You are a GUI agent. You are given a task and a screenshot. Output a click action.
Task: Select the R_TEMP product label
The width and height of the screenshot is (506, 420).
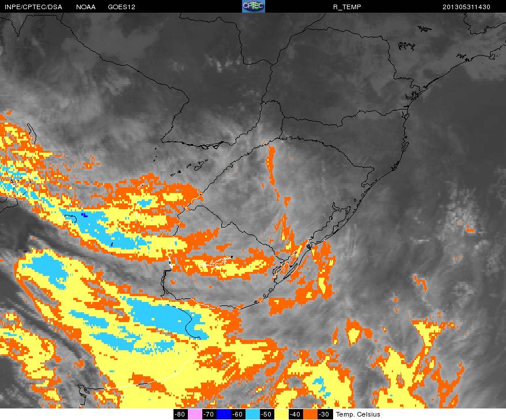[x=347, y=7]
